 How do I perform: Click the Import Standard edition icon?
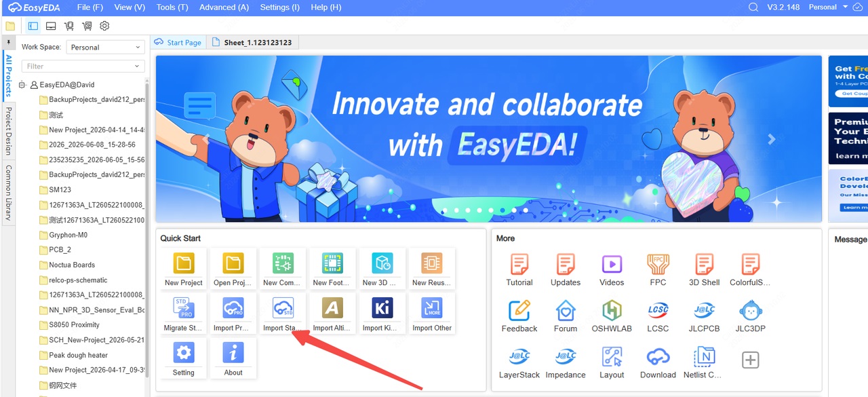283,314
